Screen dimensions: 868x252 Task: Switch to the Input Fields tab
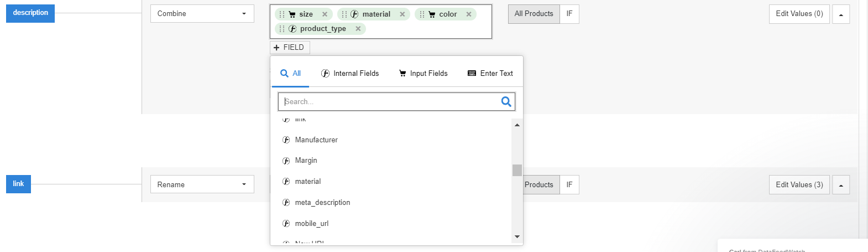pyautogui.click(x=423, y=74)
